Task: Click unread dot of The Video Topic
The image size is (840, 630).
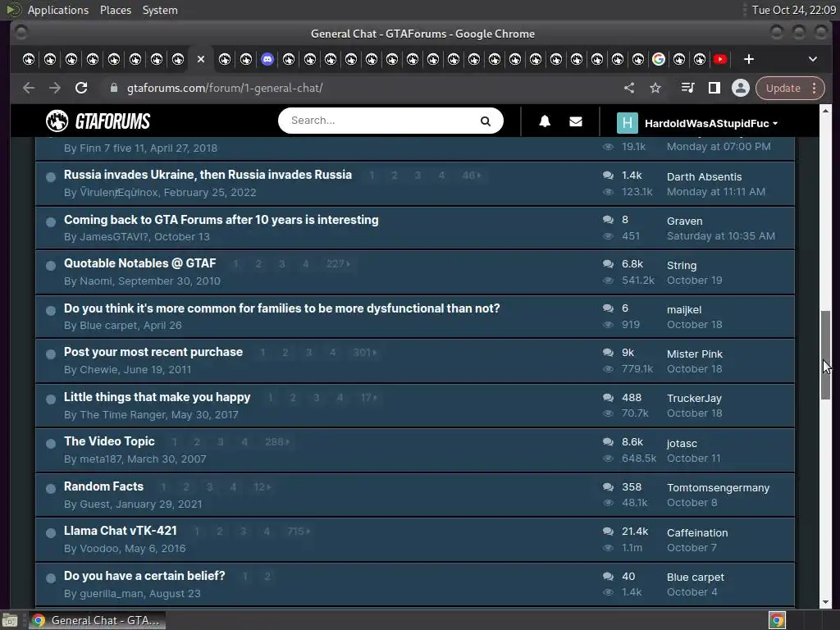Action: pyautogui.click(x=51, y=444)
